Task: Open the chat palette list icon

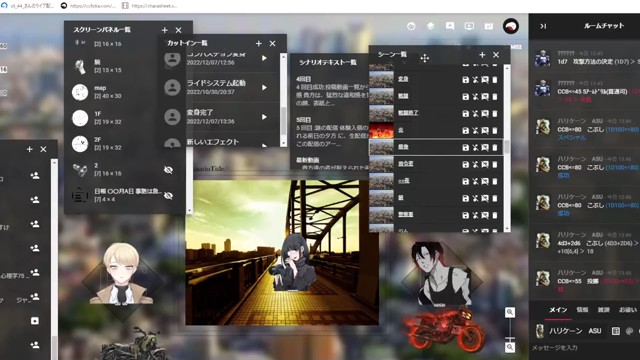Action: (616, 331)
